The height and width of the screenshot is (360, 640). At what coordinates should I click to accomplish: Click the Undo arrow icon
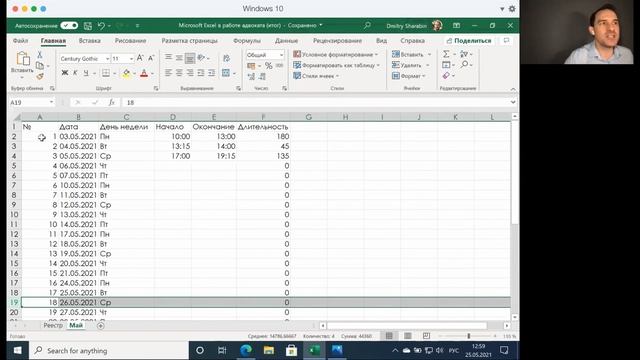tap(101, 26)
